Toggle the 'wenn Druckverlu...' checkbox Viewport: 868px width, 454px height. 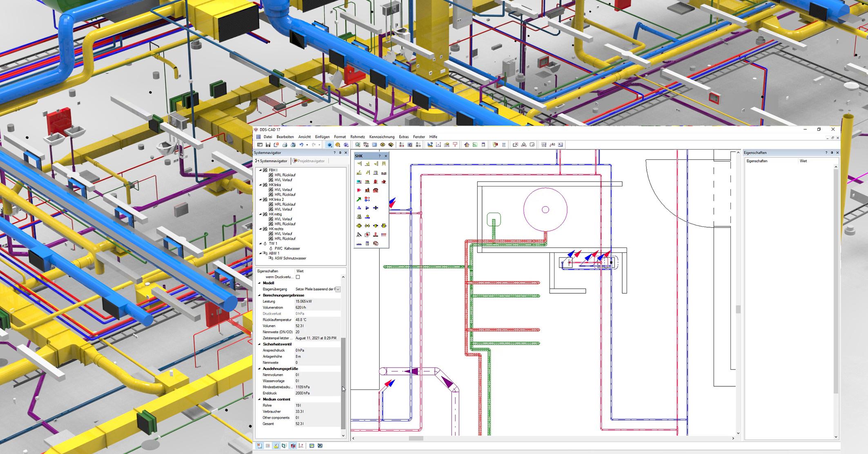point(298,277)
